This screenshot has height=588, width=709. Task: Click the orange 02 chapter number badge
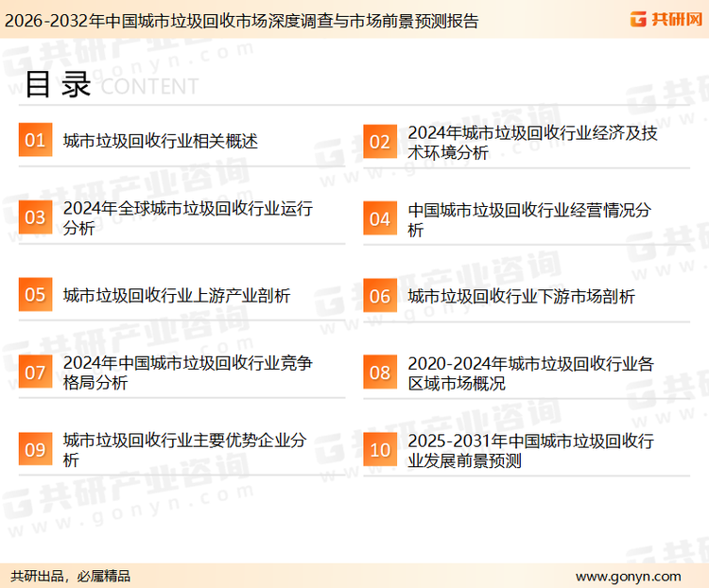[x=380, y=142]
